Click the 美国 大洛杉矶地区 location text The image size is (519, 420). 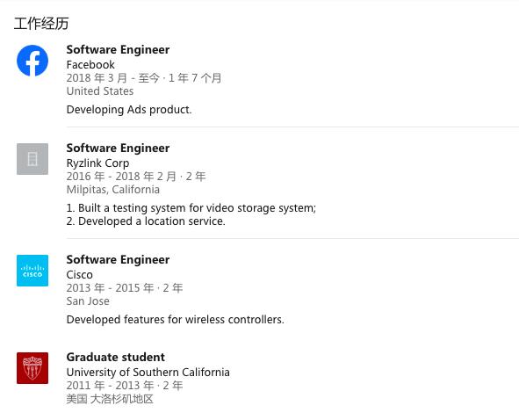pos(110,399)
